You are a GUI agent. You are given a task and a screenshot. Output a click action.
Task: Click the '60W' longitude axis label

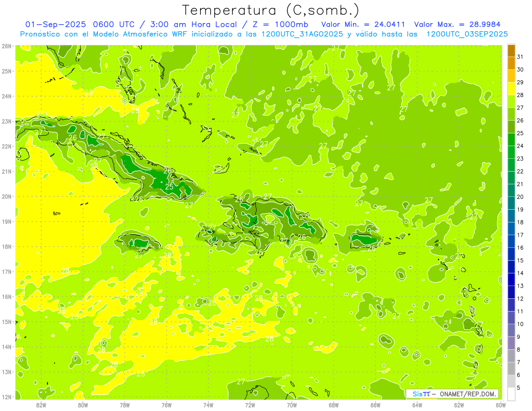(501, 405)
